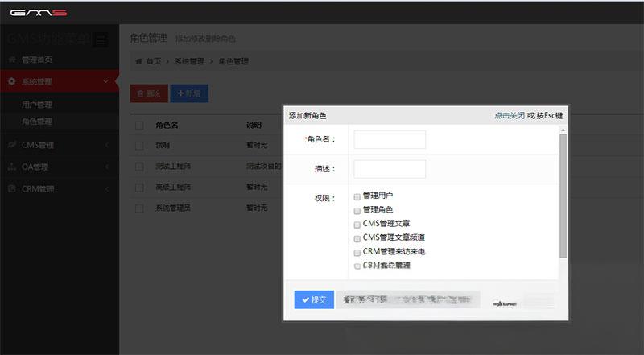The height and width of the screenshot is (355, 644).
Task: Open 管理首页 in the sidebar
Action: [37, 60]
